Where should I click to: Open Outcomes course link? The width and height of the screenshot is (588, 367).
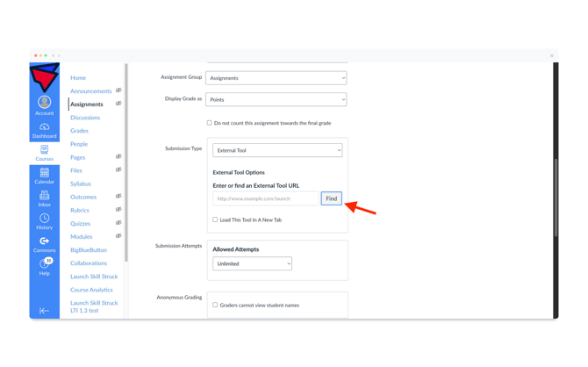83,197
